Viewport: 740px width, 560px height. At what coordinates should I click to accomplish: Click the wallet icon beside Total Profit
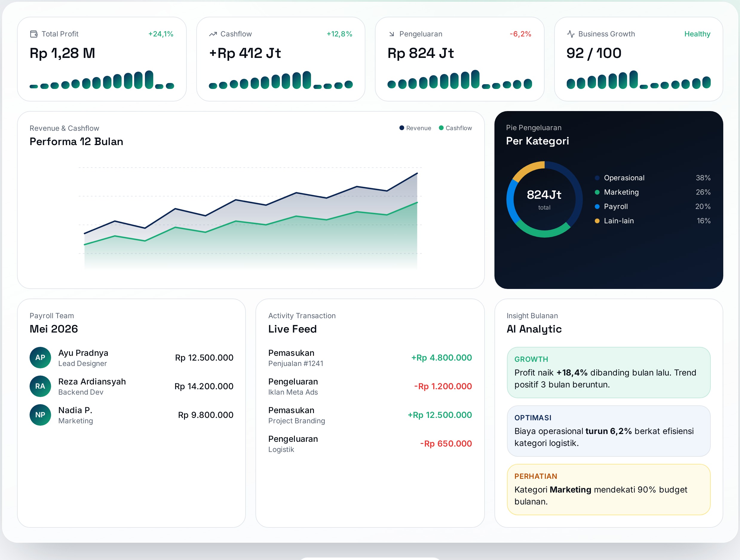(34, 34)
